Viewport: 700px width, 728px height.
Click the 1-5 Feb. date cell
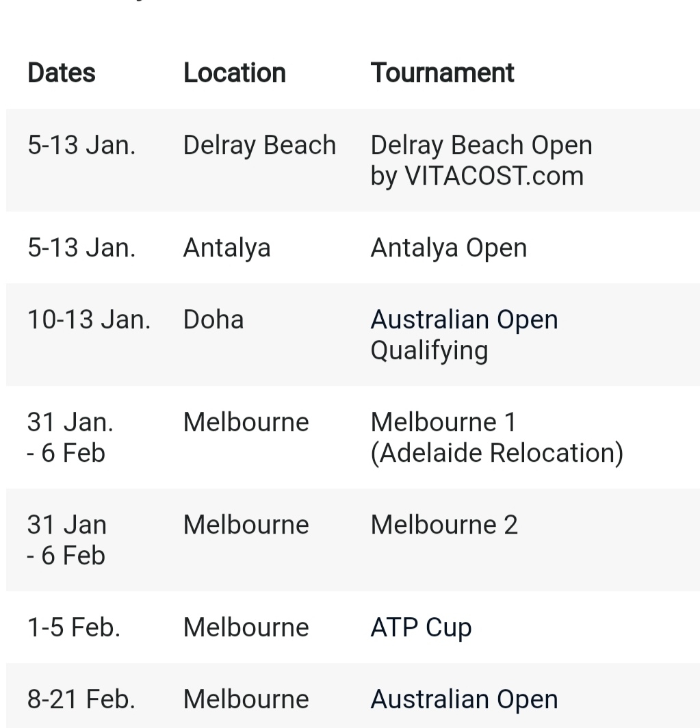point(74,627)
